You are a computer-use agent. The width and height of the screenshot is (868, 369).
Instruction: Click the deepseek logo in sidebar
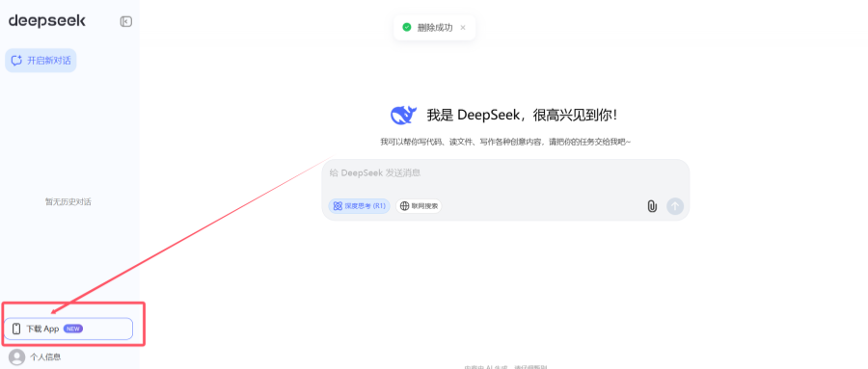[47, 21]
